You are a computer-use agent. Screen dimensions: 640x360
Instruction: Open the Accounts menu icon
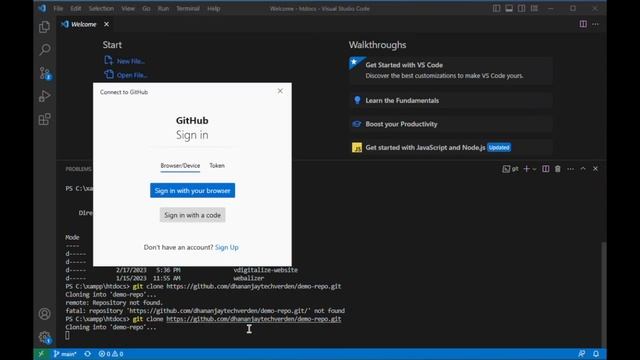[44, 313]
